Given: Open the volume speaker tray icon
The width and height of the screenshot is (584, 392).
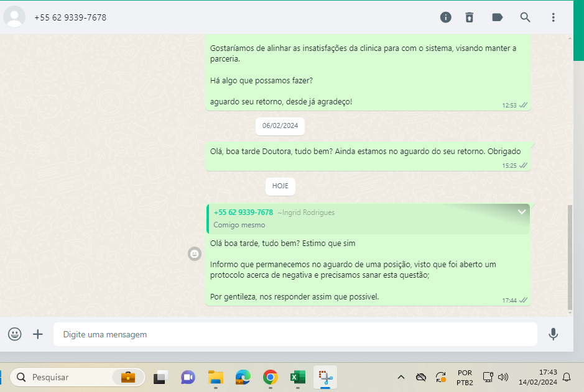Looking at the screenshot, I should (503, 377).
